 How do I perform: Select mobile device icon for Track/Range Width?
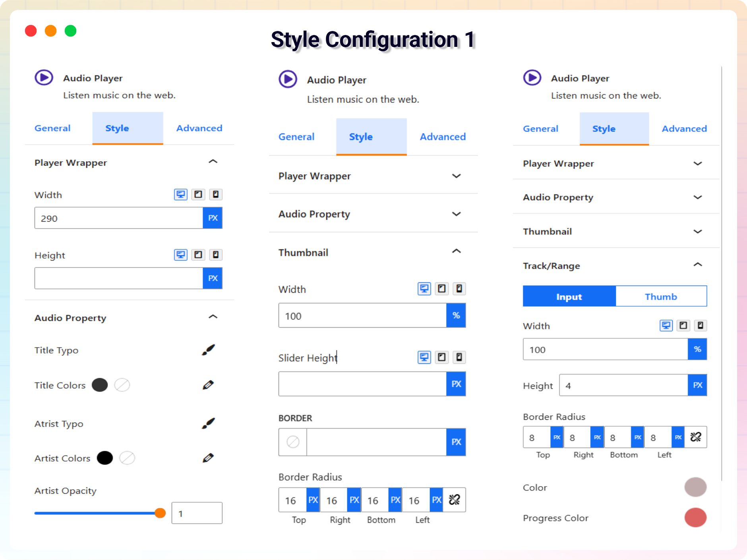pyautogui.click(x=701, y=326)
